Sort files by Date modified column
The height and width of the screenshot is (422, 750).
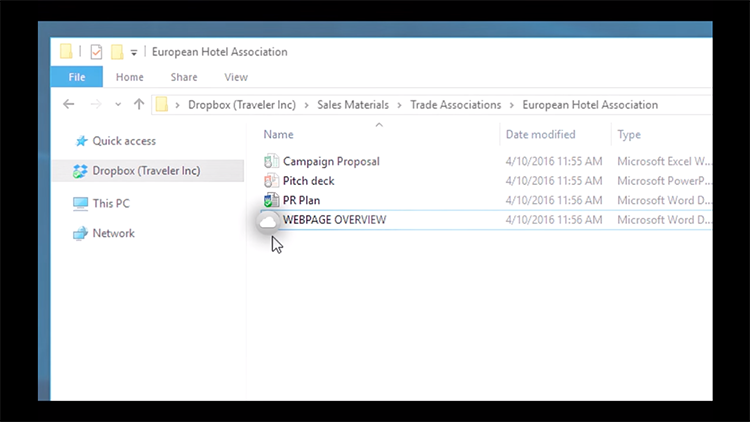click(540, 134)
